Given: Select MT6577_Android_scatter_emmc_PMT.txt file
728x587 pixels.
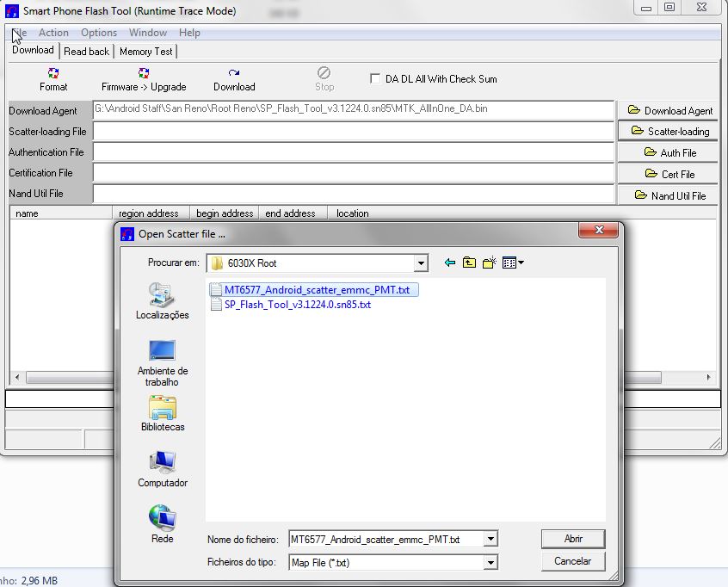Looking at the screenshot, I should coord(314,290).
